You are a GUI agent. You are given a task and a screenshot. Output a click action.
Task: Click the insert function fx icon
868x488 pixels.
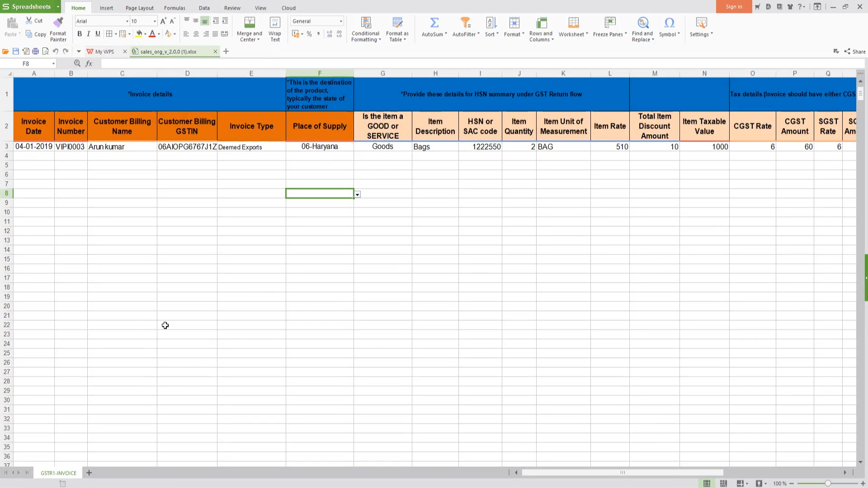tap(89, 64)
